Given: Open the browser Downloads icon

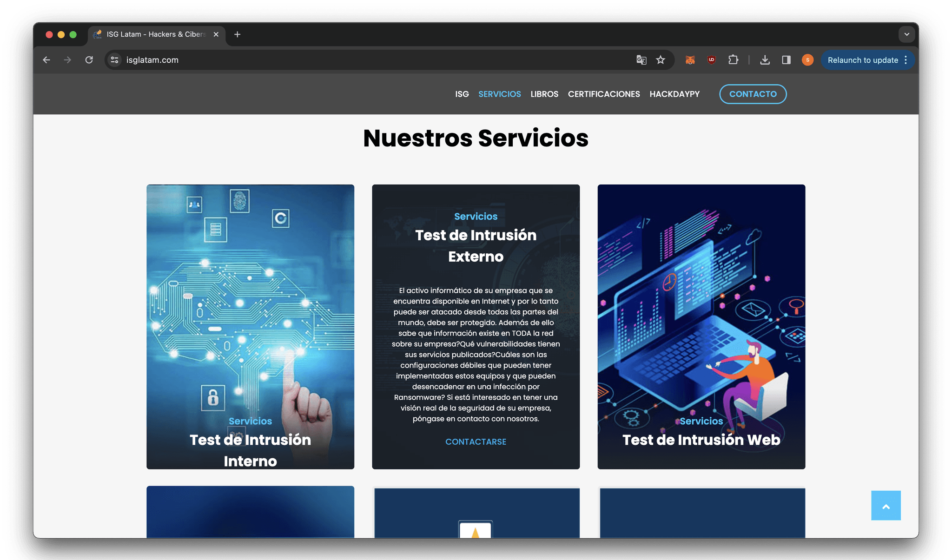Looking at the screenshot, I should (765, 60).
